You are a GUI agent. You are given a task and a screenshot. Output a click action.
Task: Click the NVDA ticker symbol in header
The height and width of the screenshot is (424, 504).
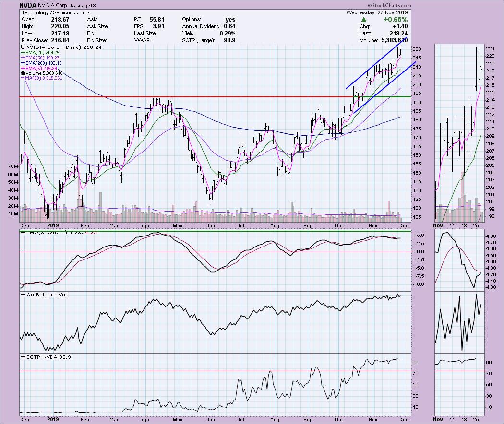pyautogui.click(x=28, y=5)
